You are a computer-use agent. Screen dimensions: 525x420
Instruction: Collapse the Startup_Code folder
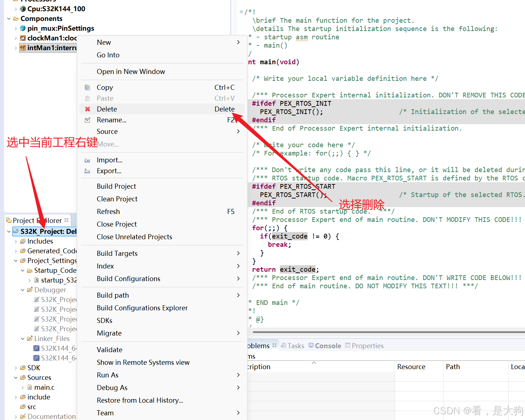[x=22, y=270]
